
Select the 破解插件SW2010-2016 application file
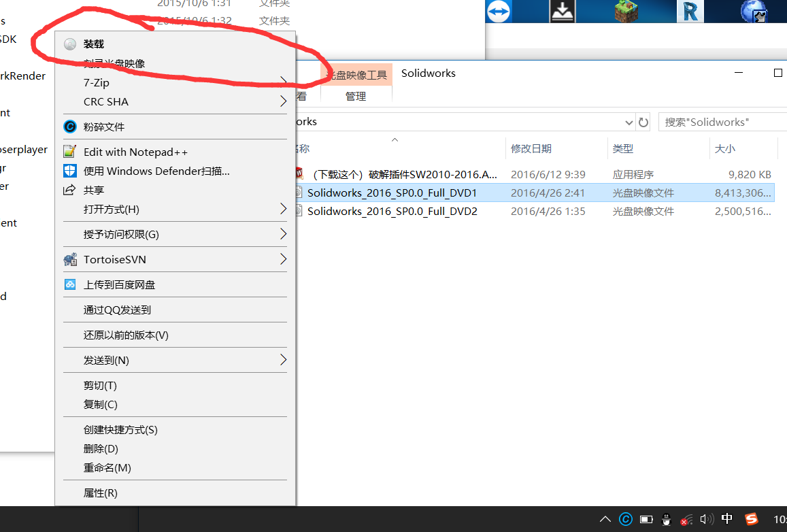tap(535, 174)
